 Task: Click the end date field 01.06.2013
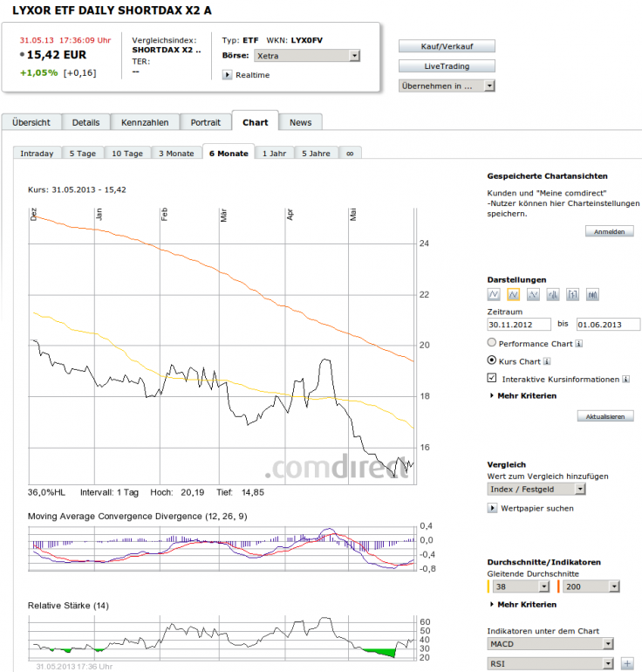point(608,325)
